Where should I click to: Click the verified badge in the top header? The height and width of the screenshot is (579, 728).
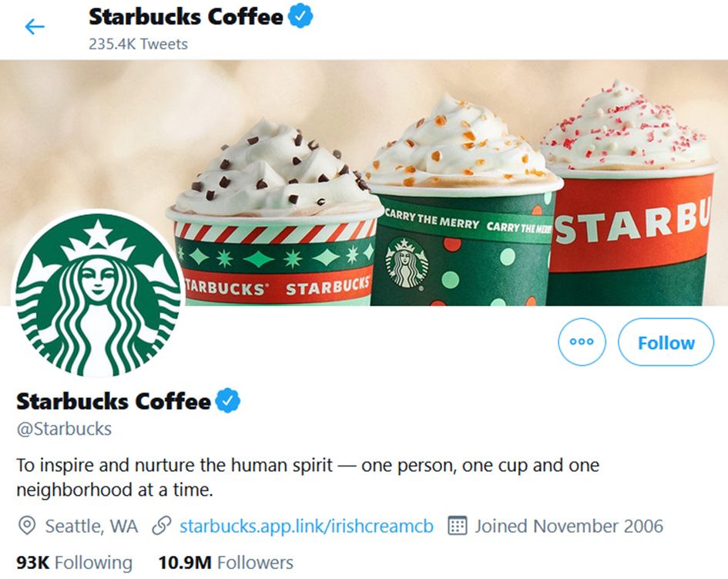pos(300,17)
